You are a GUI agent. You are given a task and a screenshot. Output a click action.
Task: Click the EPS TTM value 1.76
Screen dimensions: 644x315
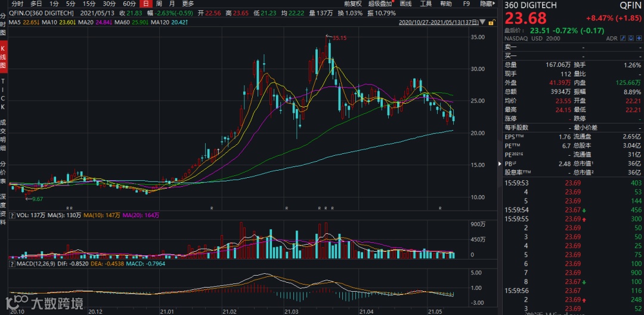click(565, 137)
